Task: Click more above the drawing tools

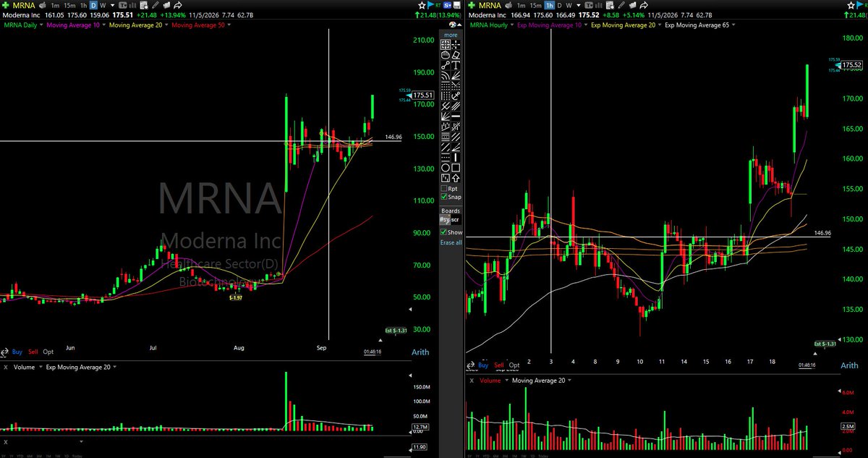Action: [451, 35]
